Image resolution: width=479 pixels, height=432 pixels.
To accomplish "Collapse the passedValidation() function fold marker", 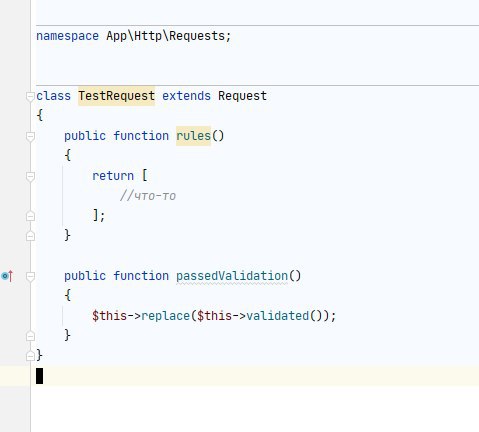I will pos(30,276).
